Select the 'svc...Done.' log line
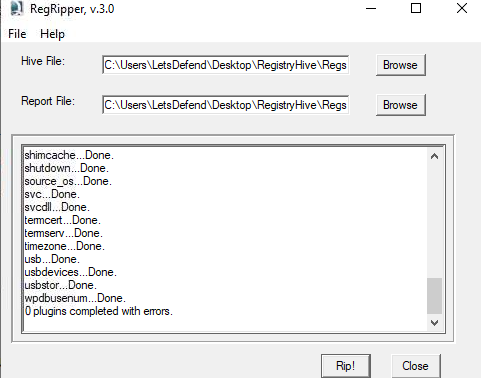Viewport: 481px width, 378px height. coord(52,194)
